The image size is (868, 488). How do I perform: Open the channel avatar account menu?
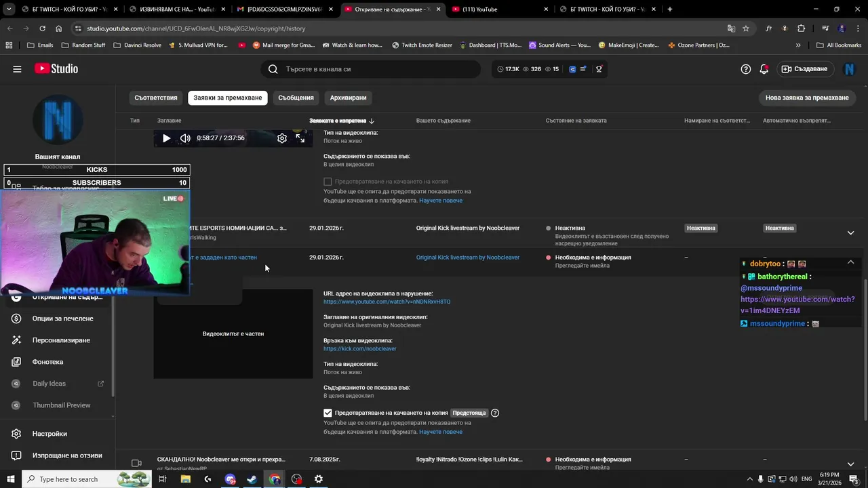849,69
